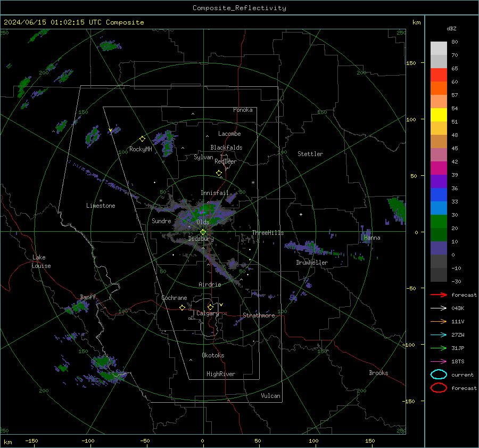The image size is (479, 448).
Task: Click the 18TS legend label
Action: [458, 362]
